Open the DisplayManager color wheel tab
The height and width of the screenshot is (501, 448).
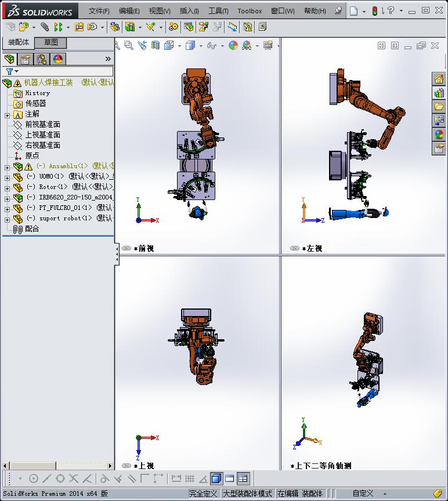(58, 59)
